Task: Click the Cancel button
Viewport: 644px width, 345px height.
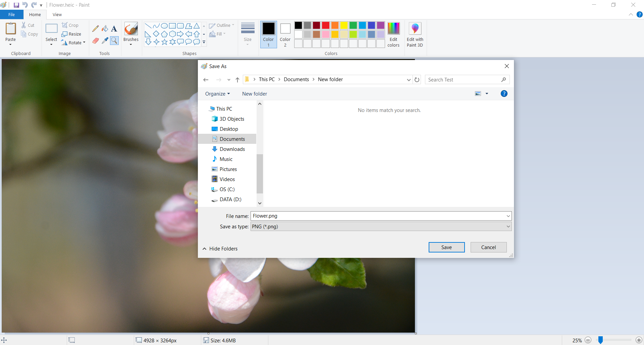Action: 488,247
